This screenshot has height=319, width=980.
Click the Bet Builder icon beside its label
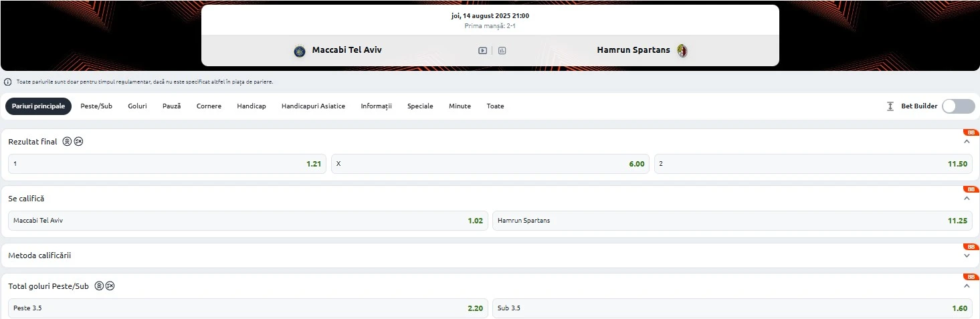click(x=890, y=106)
